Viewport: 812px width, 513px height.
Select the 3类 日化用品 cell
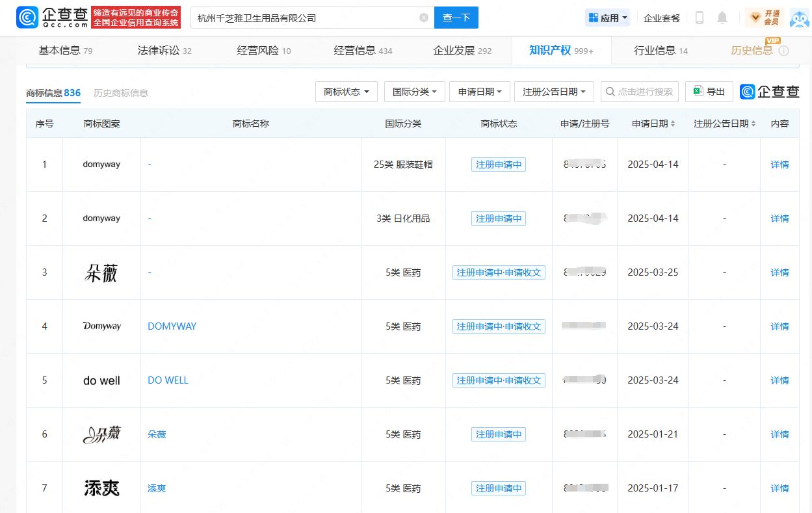[403, 218]
